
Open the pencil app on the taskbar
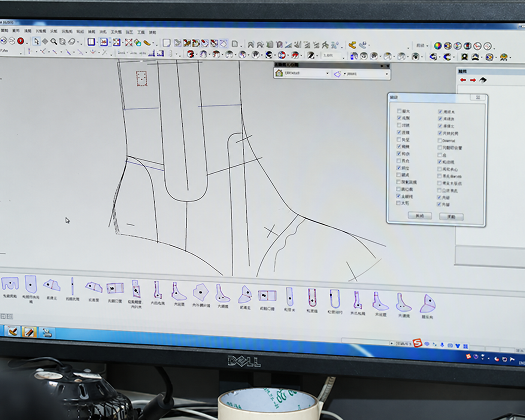point(29,332)
